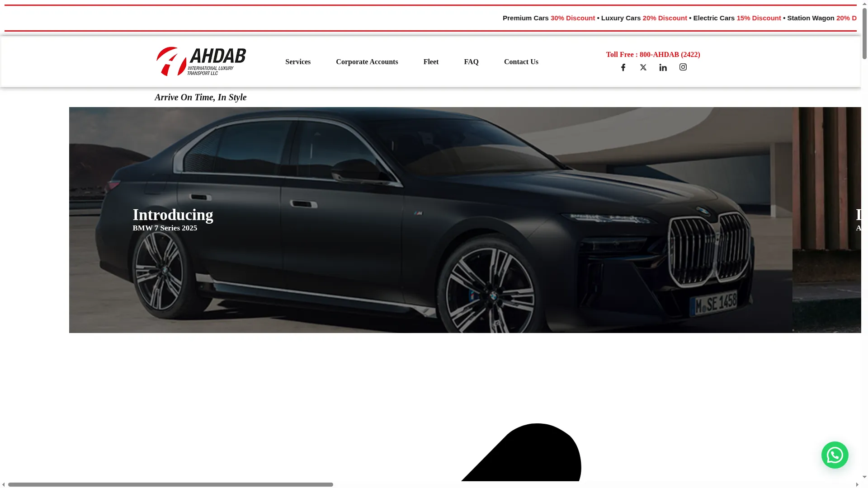Call the Toll Free 800-AHDAB number
The image size is (868, 488).
tap(653, 55)
